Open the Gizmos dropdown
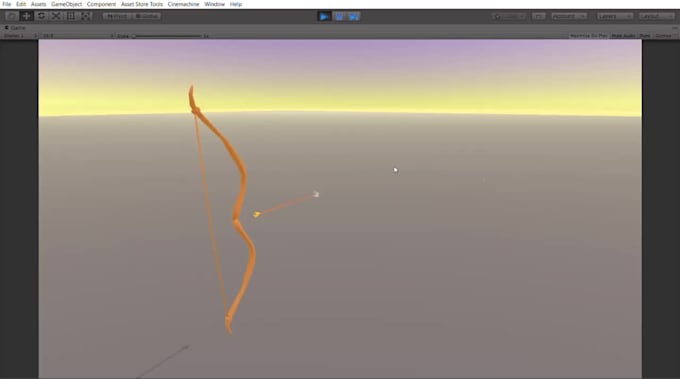Screen dimensions: 680x379 (665, 36)
